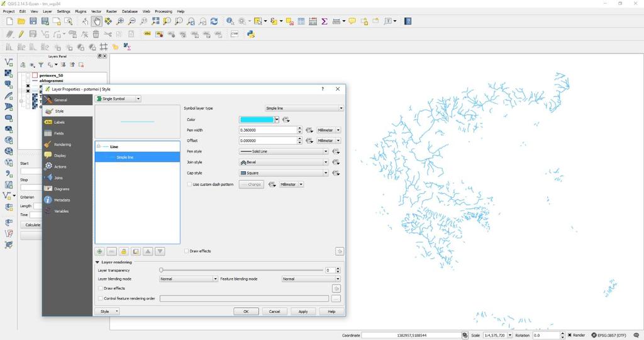
Task: Open the Scale dropdown in status bar
Action: 509,335
